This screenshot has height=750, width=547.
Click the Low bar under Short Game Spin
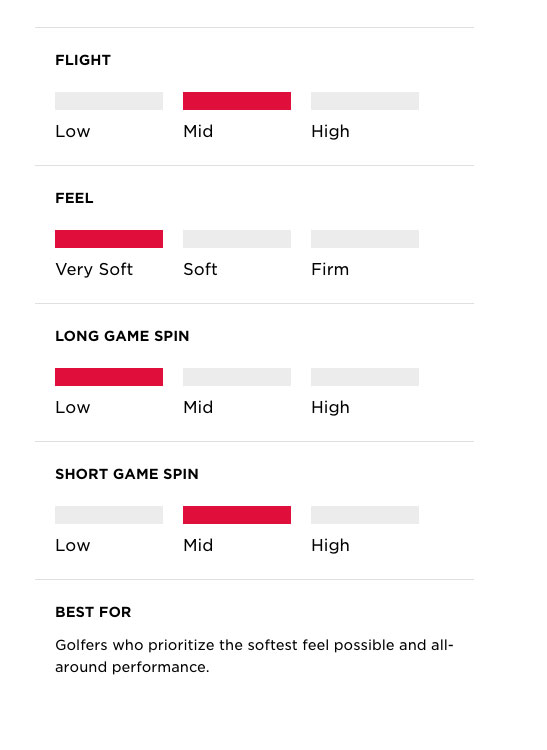109,515
